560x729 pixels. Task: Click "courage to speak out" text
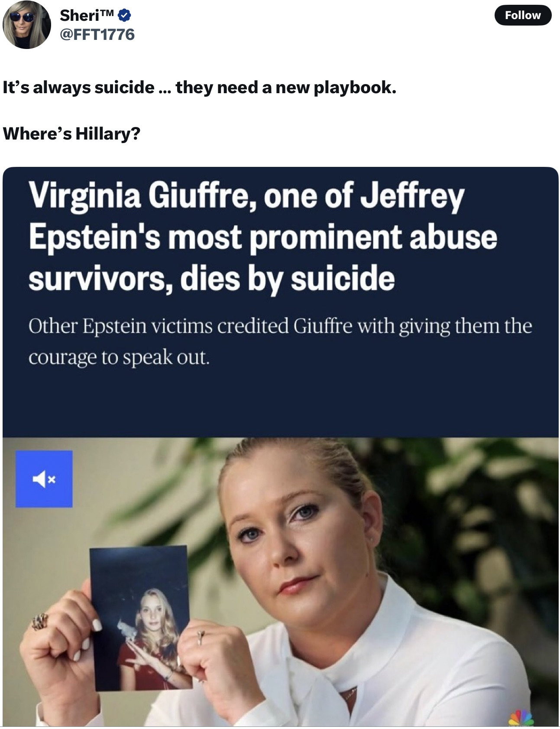point(119,358)
